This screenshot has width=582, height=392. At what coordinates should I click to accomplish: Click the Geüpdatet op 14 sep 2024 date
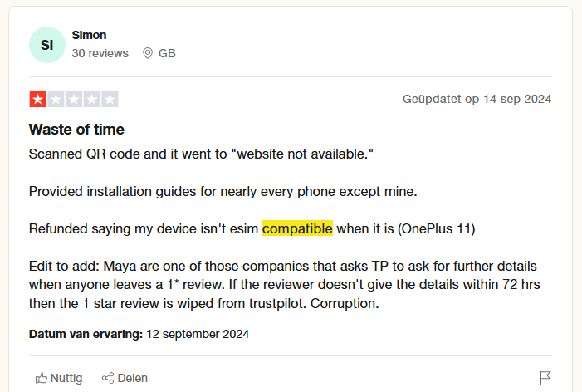point(477,99)
